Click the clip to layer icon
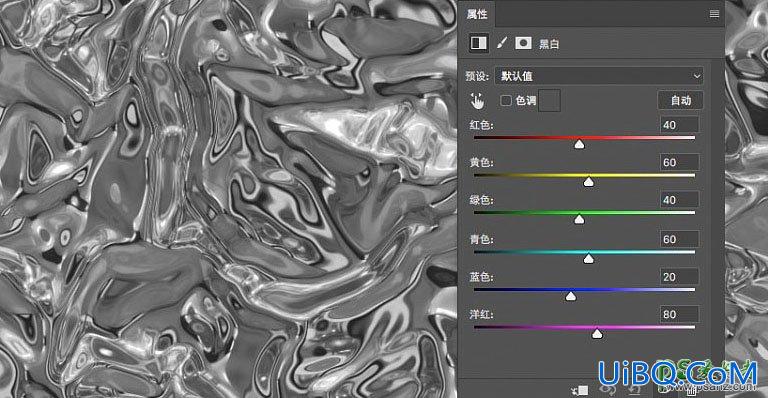The height and width of the screenshot is (398, 768). 580,390
